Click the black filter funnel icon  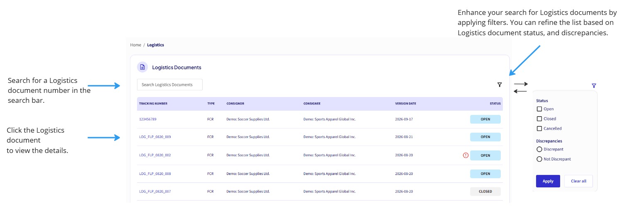point(500,85)
